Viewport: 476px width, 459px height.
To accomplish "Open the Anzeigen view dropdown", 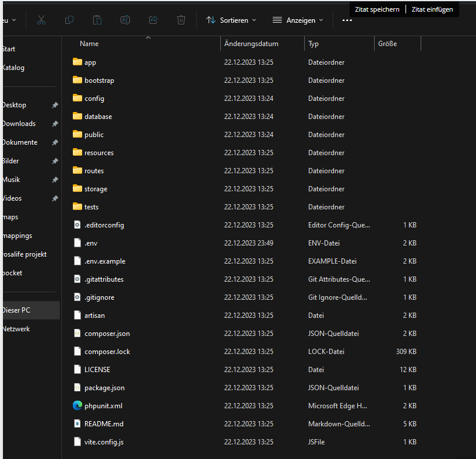I will (x=298, y=20).
